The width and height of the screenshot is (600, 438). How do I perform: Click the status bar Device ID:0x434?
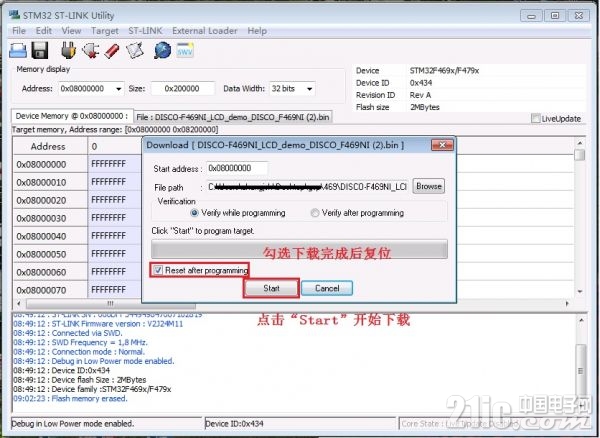point(234,424)
